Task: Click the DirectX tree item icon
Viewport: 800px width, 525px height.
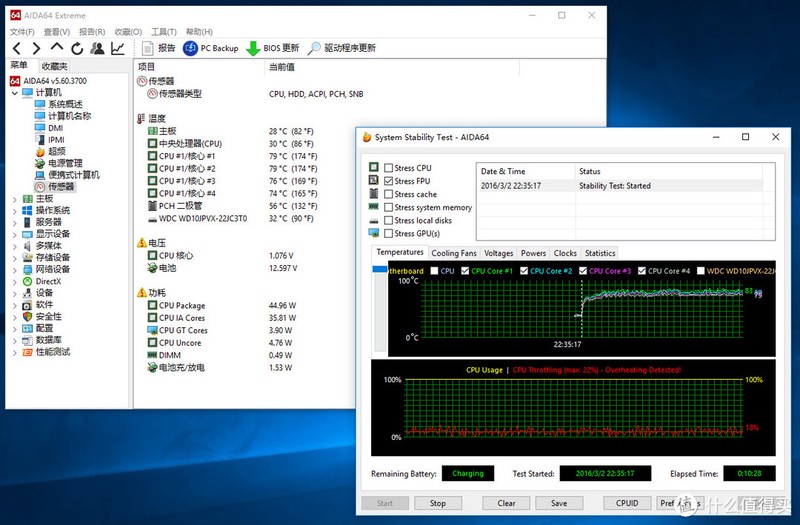Action: pos(27,281)
